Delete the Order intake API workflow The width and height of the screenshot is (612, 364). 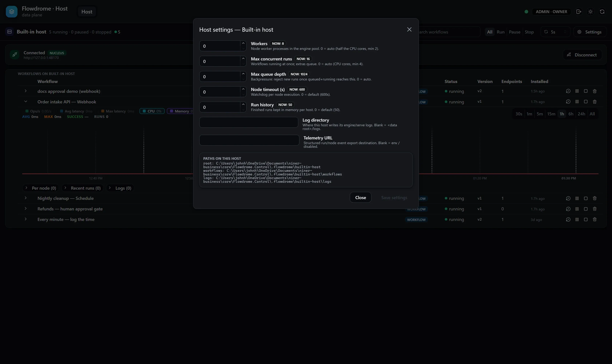595,102
